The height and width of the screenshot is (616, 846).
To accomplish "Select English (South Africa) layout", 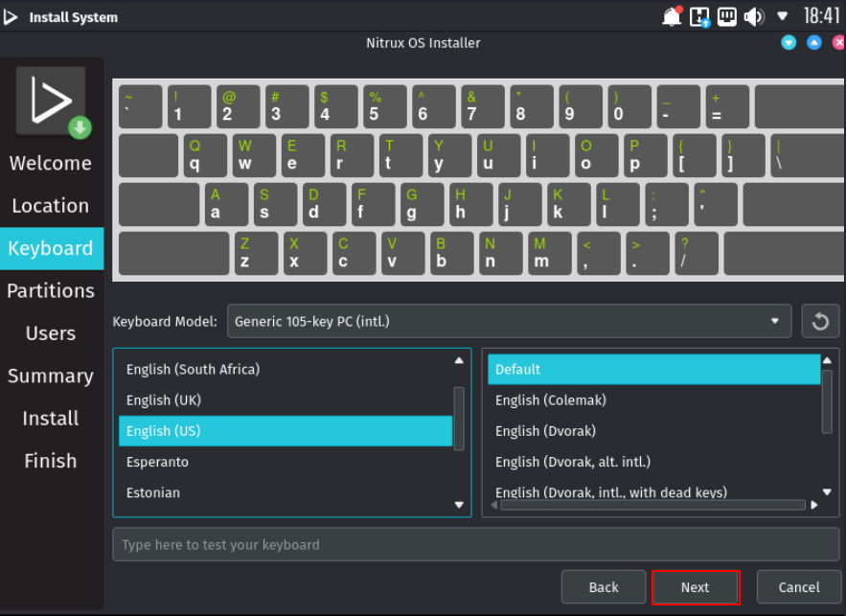I will (x=286, y=370).
